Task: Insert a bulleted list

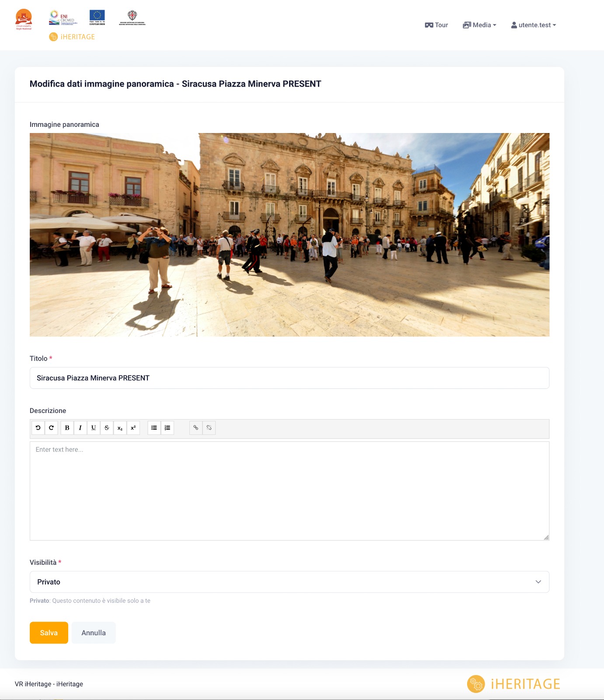Action: (x=154, y=428)
